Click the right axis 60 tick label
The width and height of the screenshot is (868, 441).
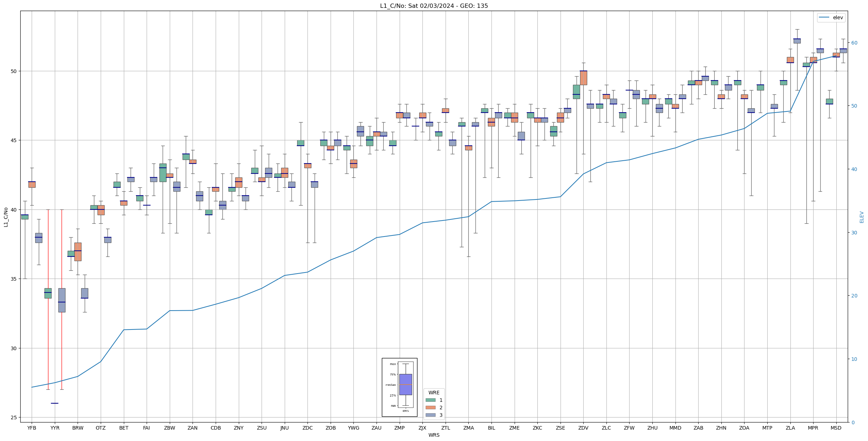pos(854,43)
